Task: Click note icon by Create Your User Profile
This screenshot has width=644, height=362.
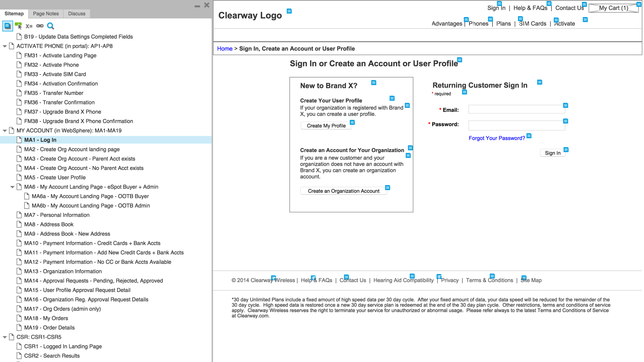Action: (392, 98)
